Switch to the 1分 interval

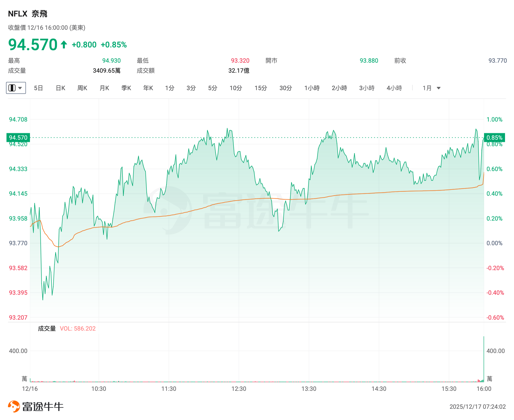tap(170, 88)
